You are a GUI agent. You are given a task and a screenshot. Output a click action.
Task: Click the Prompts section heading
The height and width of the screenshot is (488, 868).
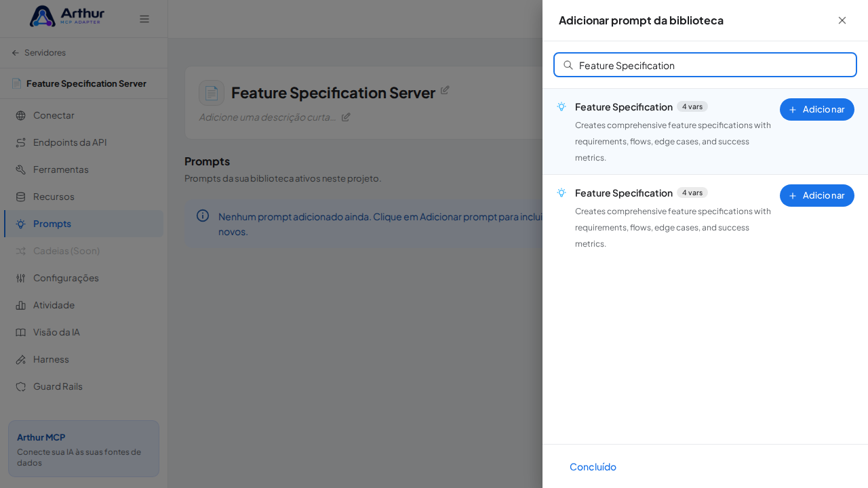coord(207,161)
